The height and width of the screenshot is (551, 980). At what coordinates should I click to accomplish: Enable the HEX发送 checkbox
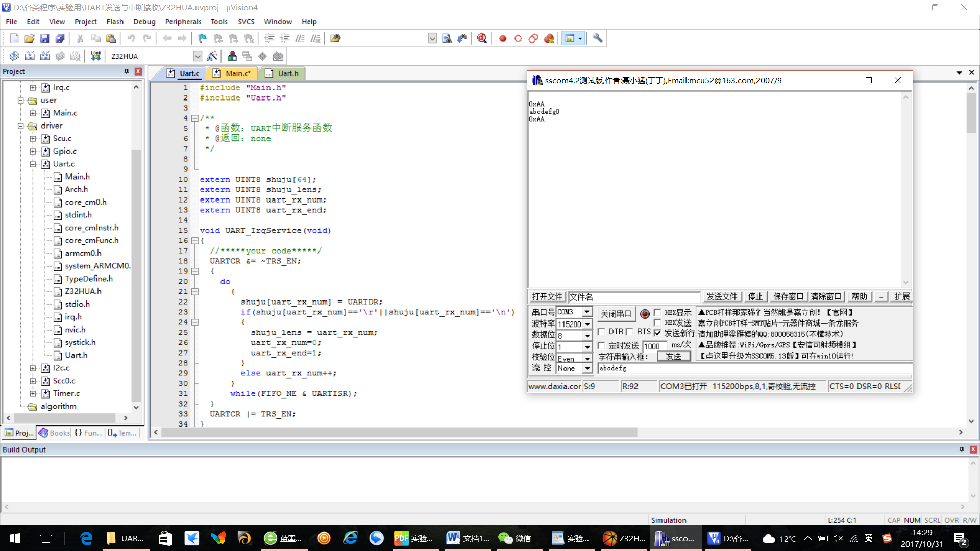click(657, 322)
